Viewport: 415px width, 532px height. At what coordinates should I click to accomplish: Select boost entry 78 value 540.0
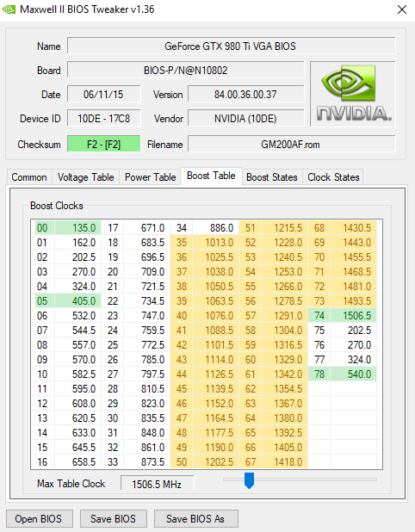tap(354, 374)
